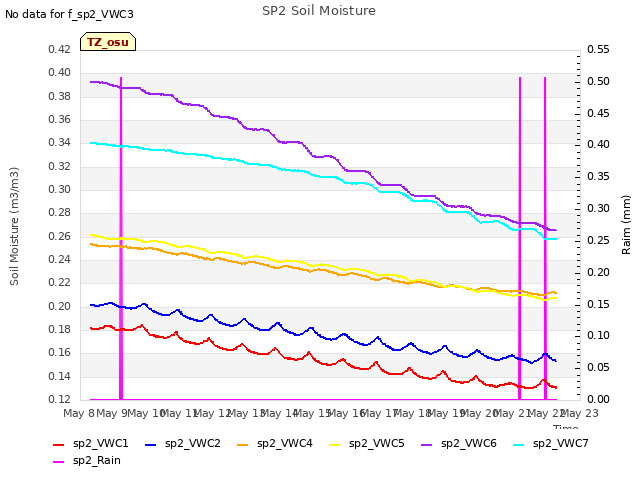The height and width of the screenshot is (480, 640).
Task: Click the SP2 Soil Moisture chart title
Action: coord(319,11)
